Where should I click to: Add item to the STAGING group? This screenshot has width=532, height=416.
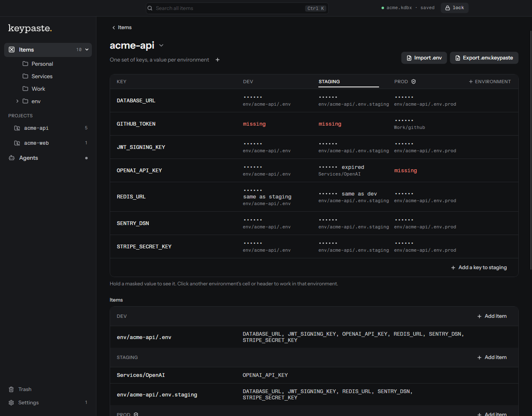(492, 357)
